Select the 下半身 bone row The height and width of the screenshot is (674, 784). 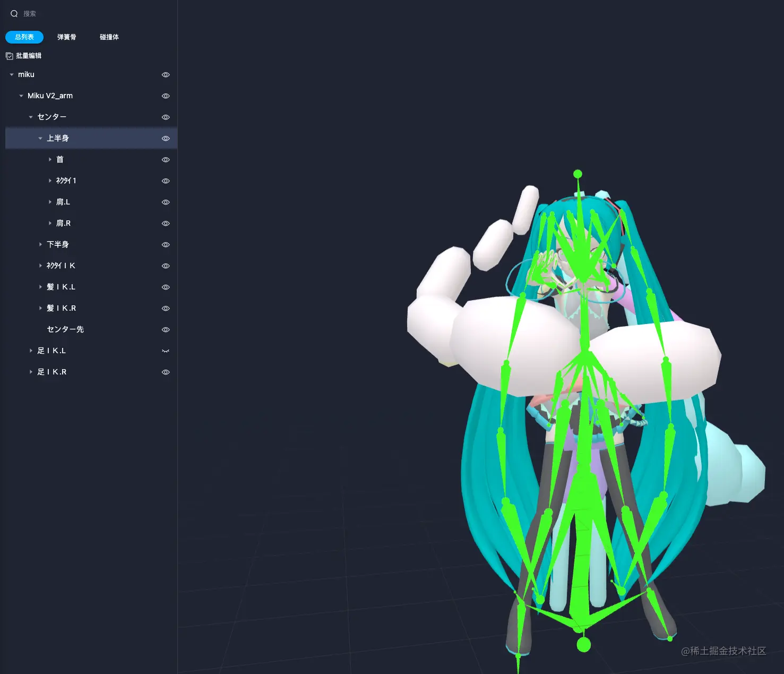91,244
